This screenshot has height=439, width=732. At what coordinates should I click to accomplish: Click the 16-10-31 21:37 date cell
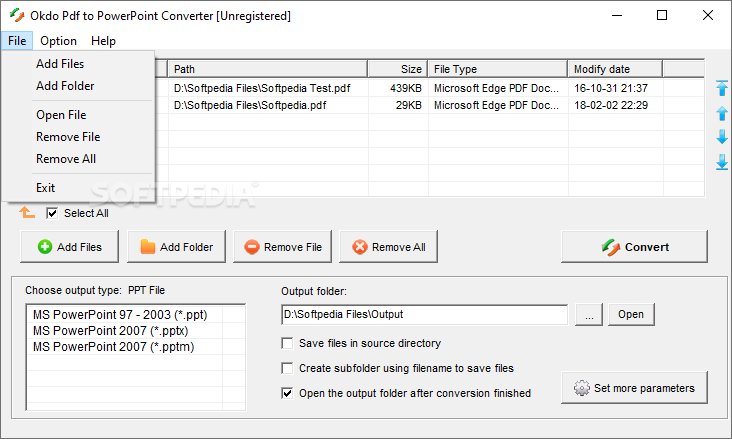[611, 88]
